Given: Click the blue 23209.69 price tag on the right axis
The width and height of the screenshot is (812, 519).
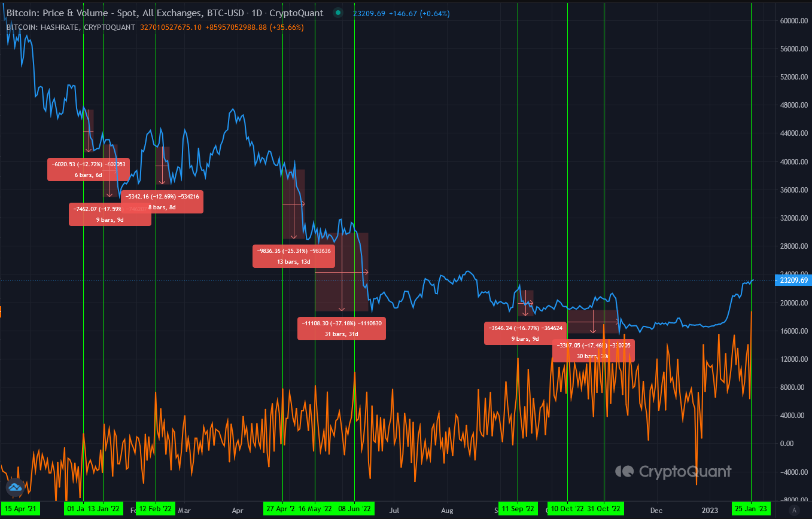Looking at the screenshot, I should coord(793,280).
